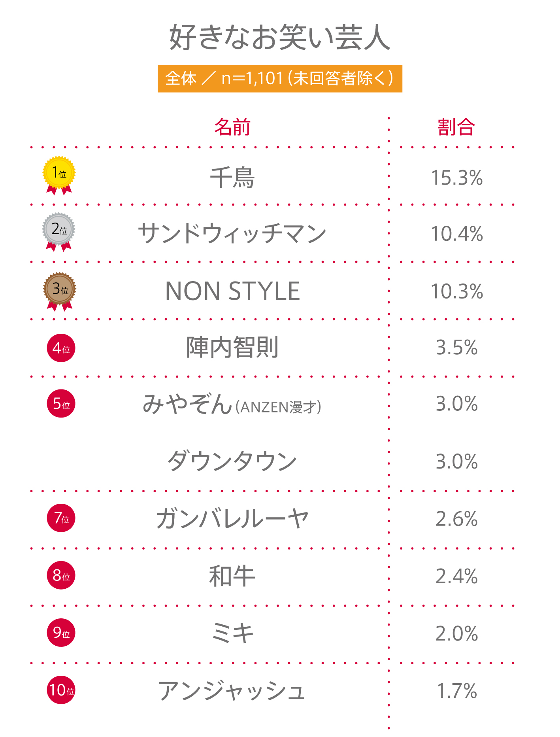Select the サンドウィッチマン entry

click(232, 234)
